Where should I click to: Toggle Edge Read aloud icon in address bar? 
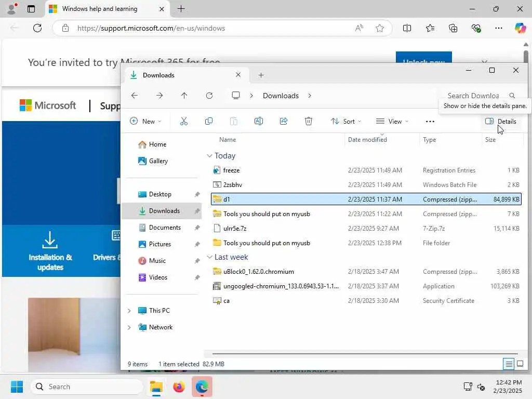click(x=359, y=28)
